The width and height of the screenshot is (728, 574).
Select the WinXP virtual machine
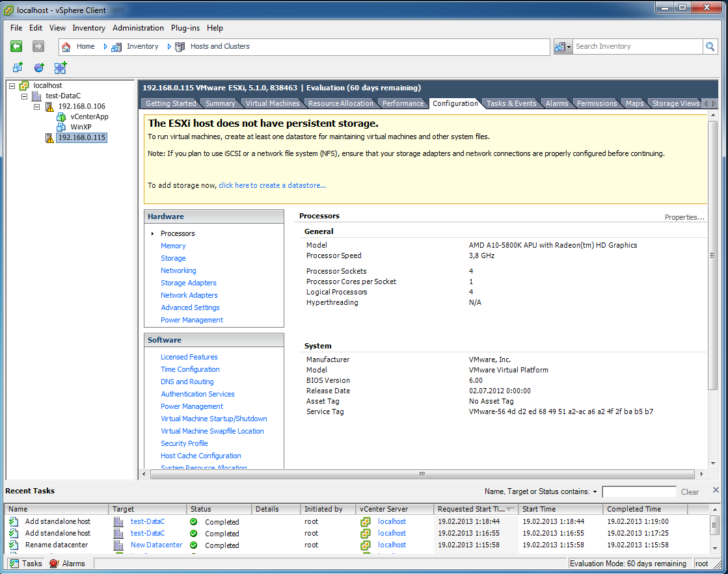81,127
